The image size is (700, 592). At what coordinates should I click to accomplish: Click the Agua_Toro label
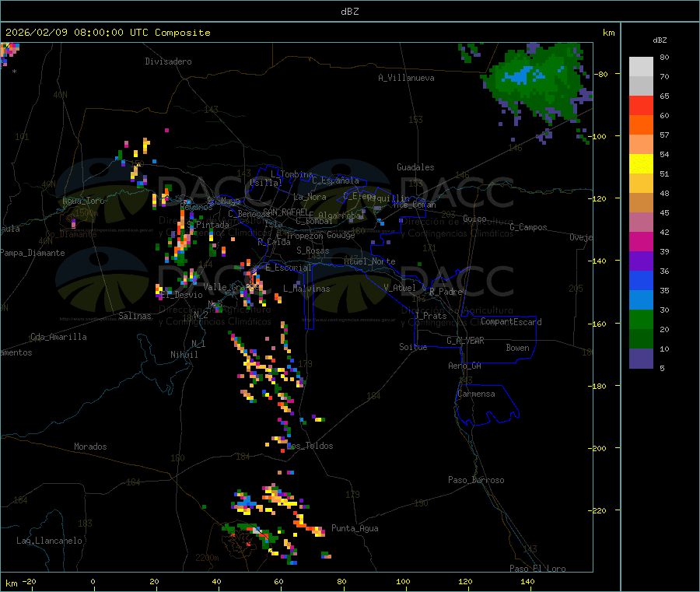click(83, 201)
